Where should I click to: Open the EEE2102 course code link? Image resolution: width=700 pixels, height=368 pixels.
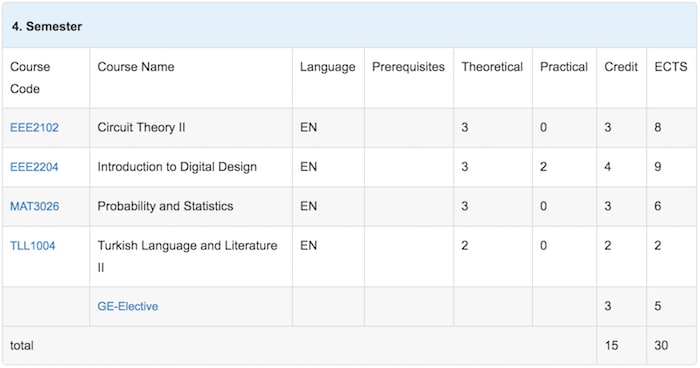pyautogui.click(x=34, y=128)
